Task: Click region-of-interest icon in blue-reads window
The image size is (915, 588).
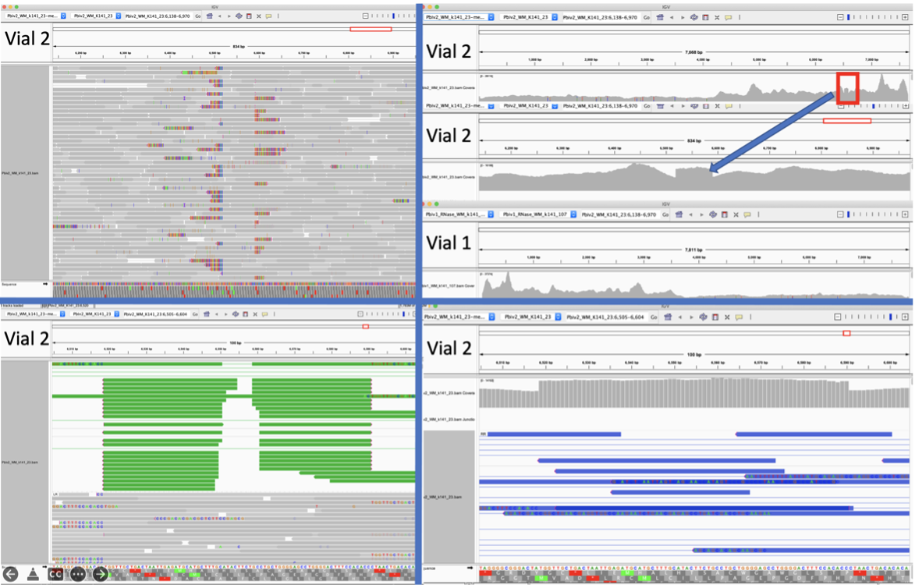Action: pyautogui.click(x=715, y=317)
